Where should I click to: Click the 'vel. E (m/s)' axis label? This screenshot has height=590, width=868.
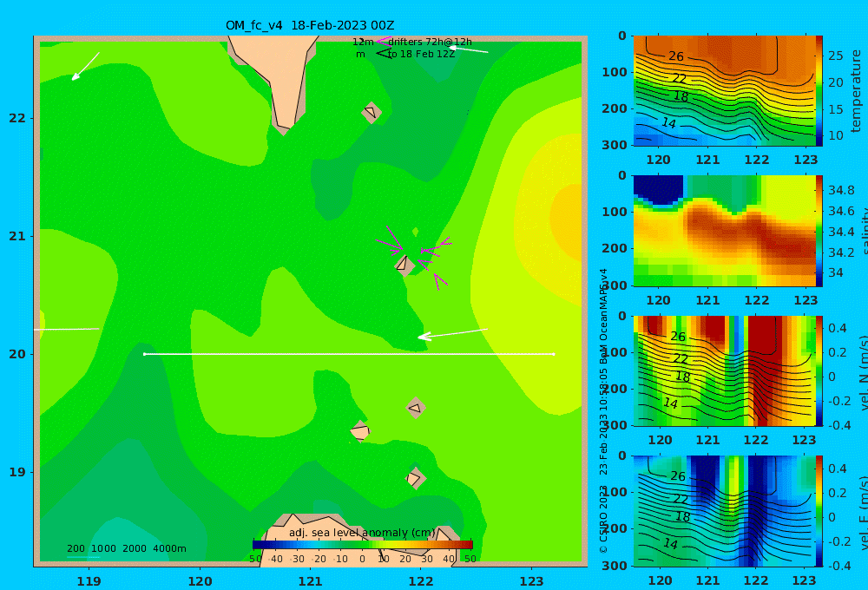pos(864,513)
